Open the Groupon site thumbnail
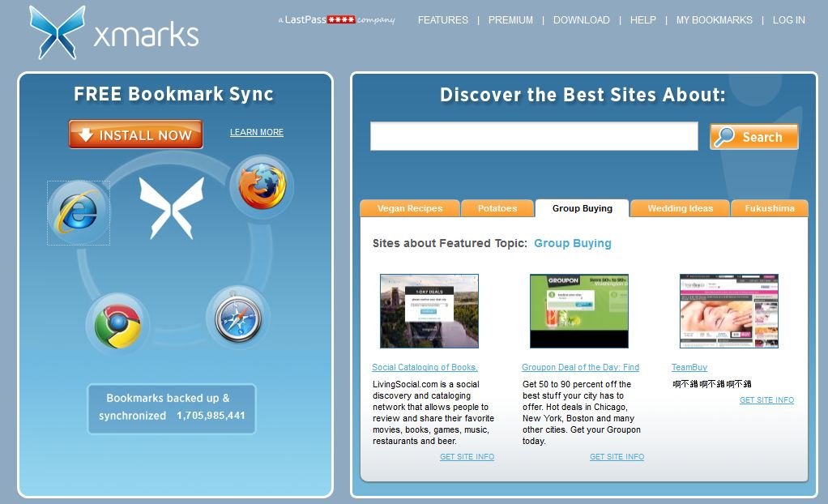Viewport: 828px width, 504px height. (579, 310)
